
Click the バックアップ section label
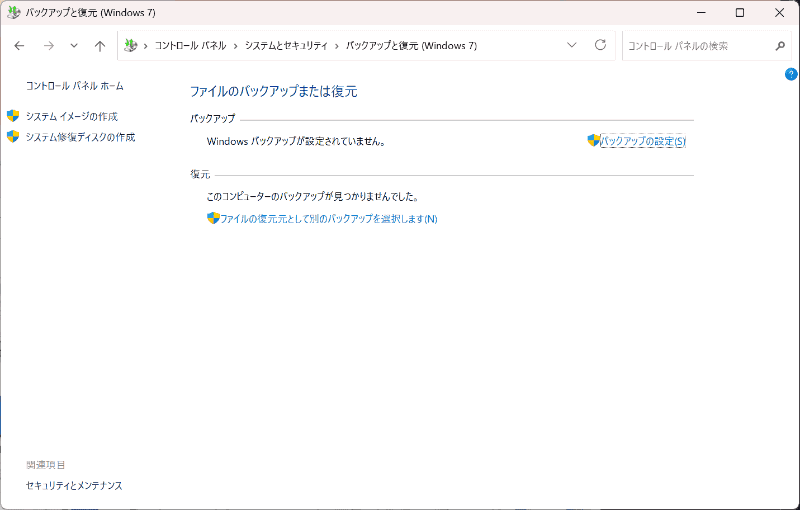(212, 118)
